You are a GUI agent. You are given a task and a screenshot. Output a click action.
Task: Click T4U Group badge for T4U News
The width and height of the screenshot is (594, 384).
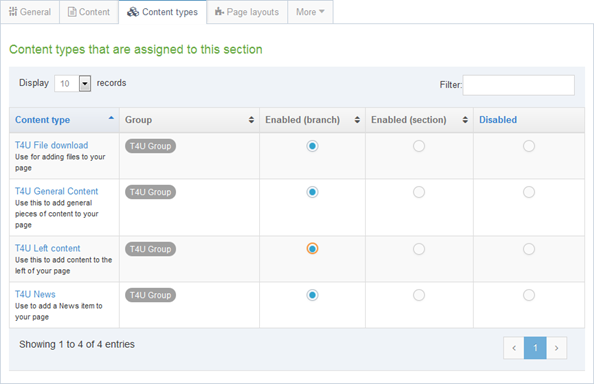coord(150,295)
